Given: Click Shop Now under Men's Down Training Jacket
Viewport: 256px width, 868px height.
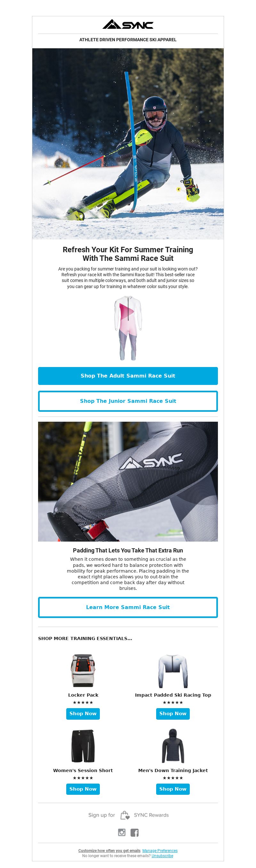Looking at the screenshot, I should coord(173,789).
